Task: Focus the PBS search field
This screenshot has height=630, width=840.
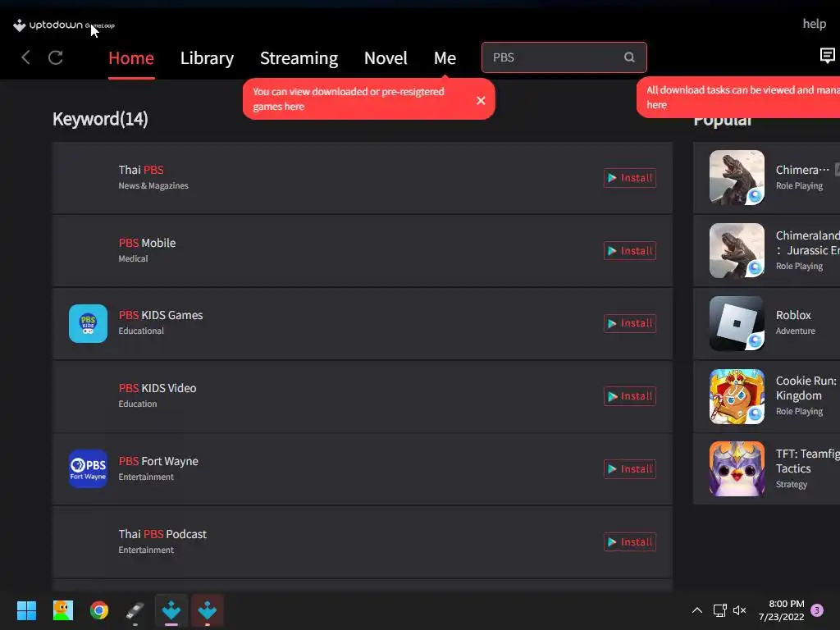Action: pyautogui.click(x=564, y=57)
